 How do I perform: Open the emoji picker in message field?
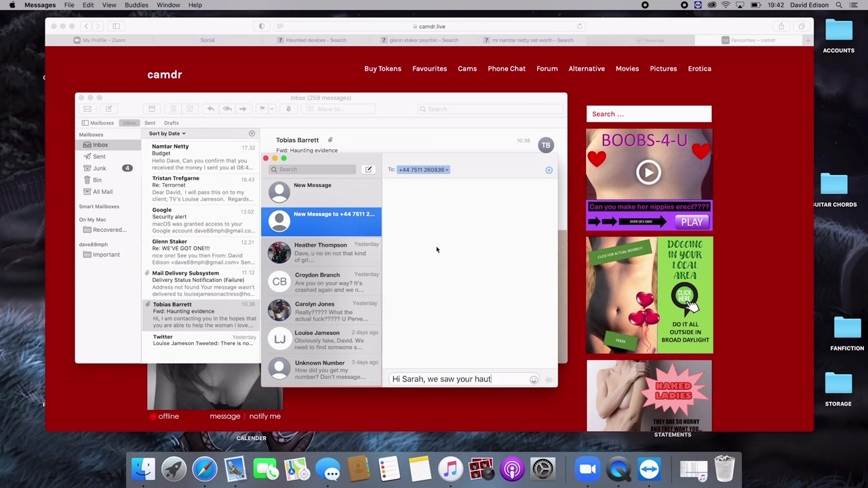pos(534,380)
